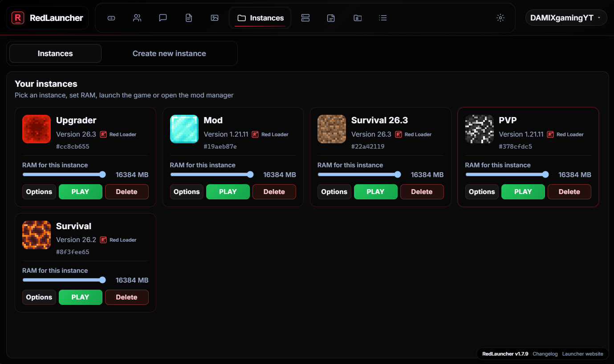
Task: Open the gamepad icon in the top navigation
Action: [x=111, y=18]
